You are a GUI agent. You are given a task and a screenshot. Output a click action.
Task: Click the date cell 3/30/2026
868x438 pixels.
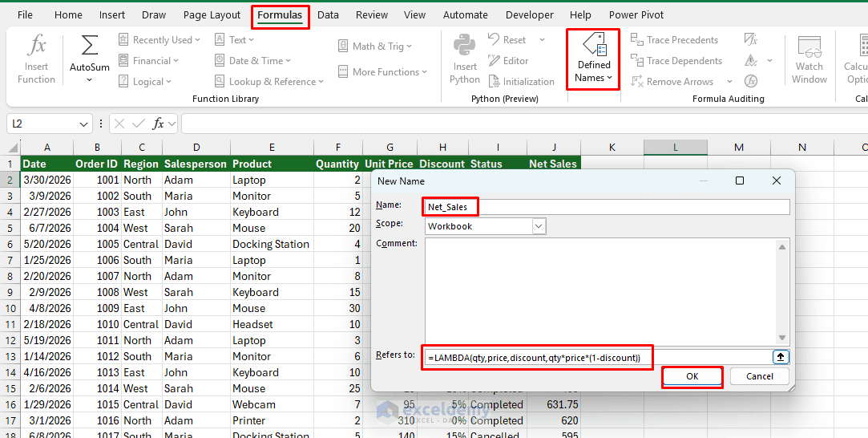[47, 180]
